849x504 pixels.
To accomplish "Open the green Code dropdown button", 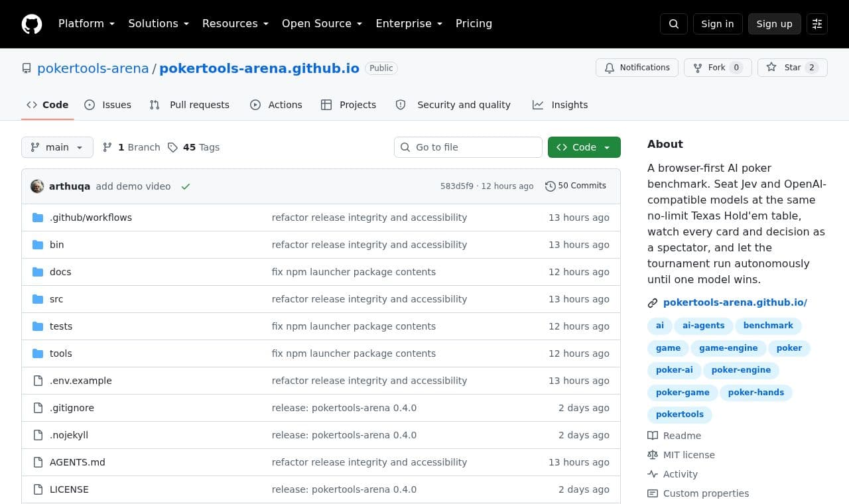I will point(584,147).
